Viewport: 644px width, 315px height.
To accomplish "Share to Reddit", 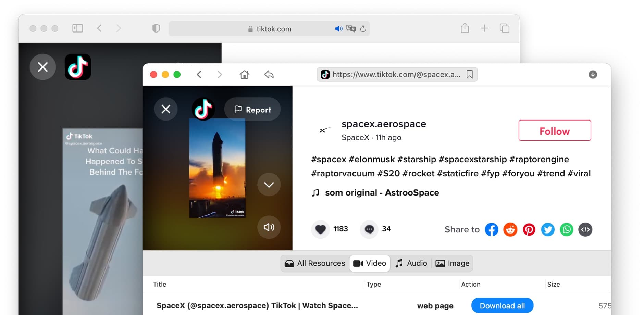I will point(510,229).
